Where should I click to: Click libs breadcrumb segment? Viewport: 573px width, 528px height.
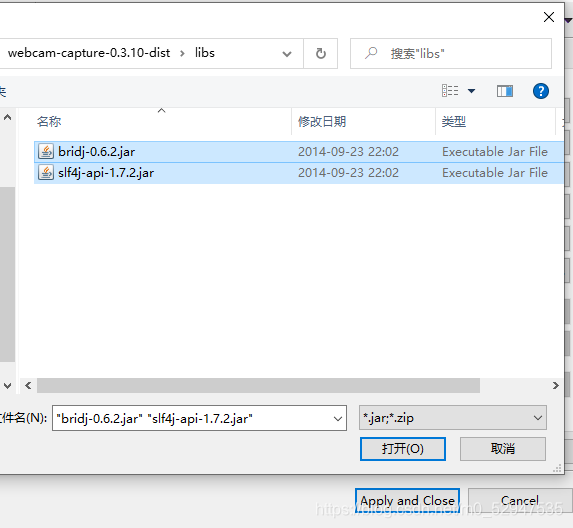[205, 53]
